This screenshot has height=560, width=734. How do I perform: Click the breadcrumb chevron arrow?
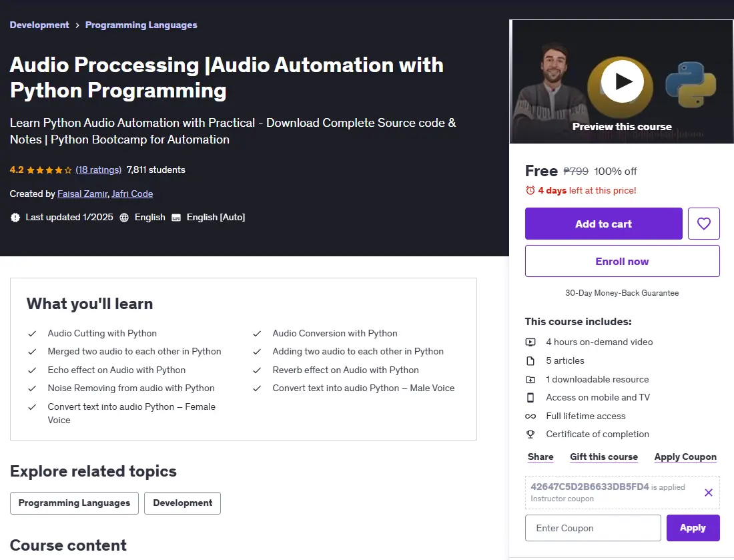77,25
